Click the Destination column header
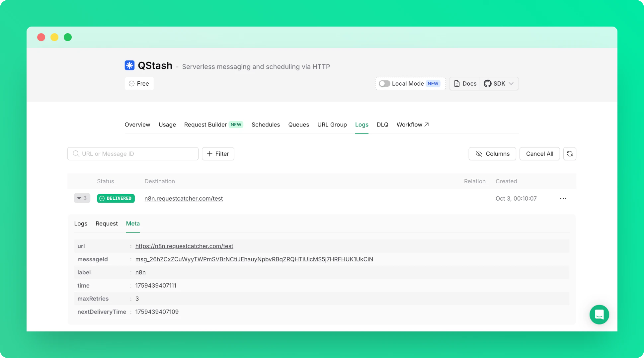Viewport: 644px width, 358px height. pos(160,181)
